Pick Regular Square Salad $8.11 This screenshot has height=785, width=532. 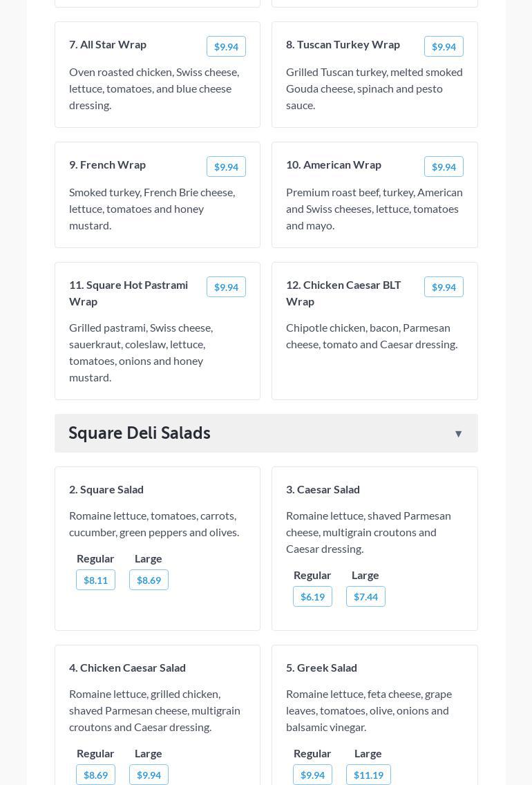pos(95,580)
